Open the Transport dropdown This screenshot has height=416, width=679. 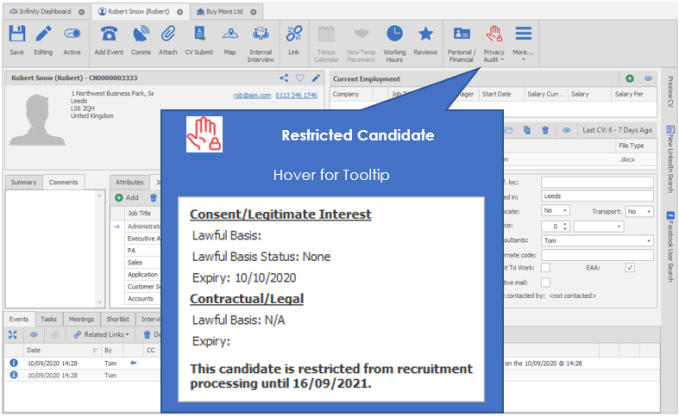(x=638, y=211)
